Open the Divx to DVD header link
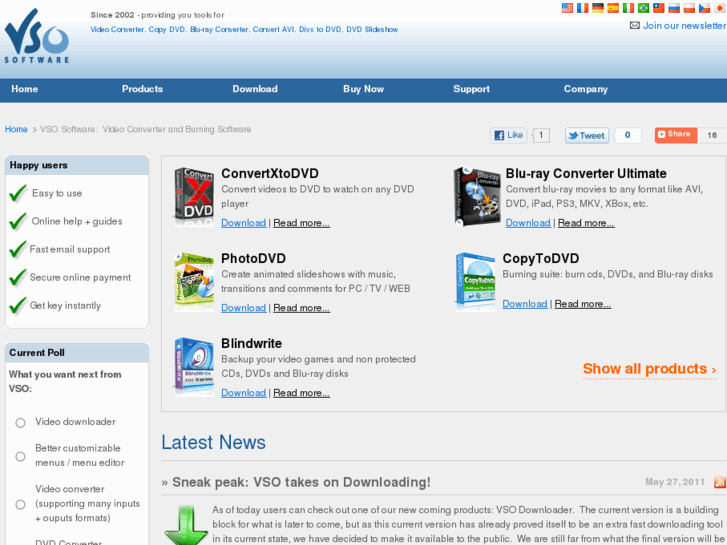 (x=320, y=29)
